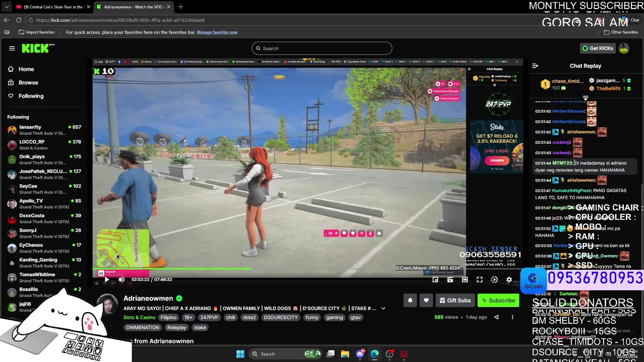Open Discord from the taskbar
644x362 pixels.
[360, 354]
